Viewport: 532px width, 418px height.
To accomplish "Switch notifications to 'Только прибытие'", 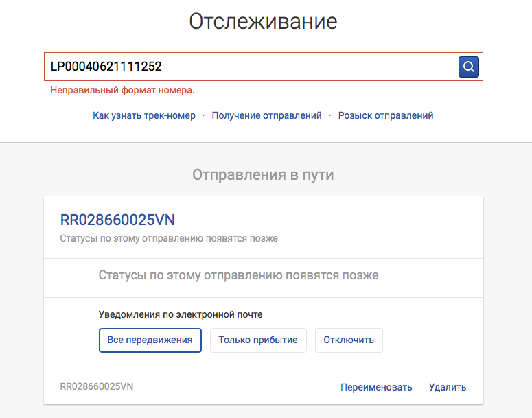I will (x=258, y=340).
